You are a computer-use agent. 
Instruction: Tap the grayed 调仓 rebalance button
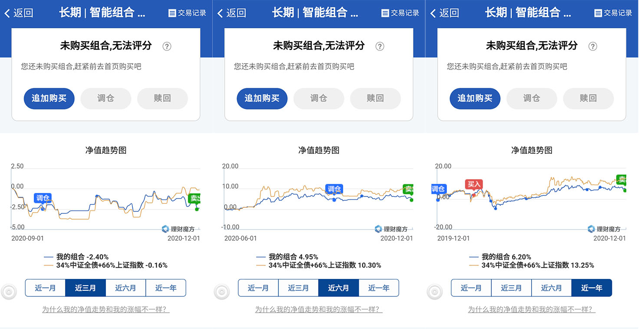point(105,99)
